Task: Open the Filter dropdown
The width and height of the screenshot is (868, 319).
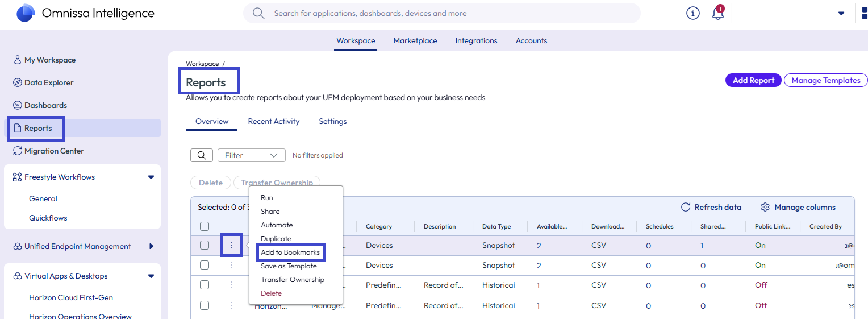Action: point(252,155)
